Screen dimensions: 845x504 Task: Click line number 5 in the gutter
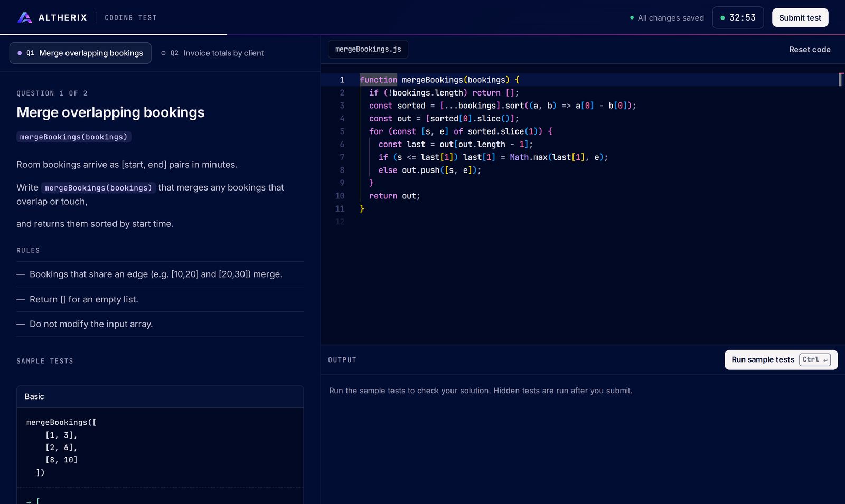342,131
